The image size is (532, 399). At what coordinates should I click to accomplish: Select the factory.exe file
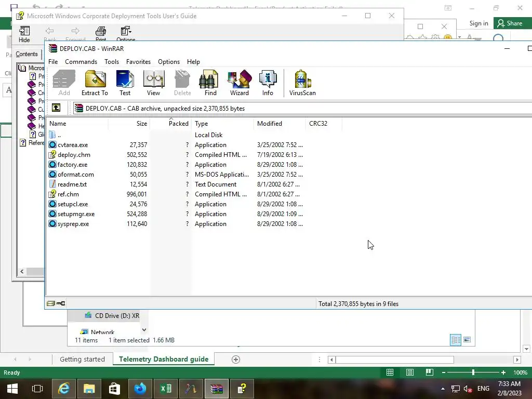(72, 165)
